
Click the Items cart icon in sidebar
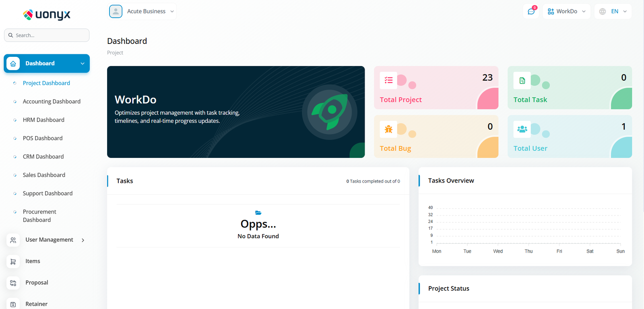coord(13,261)
